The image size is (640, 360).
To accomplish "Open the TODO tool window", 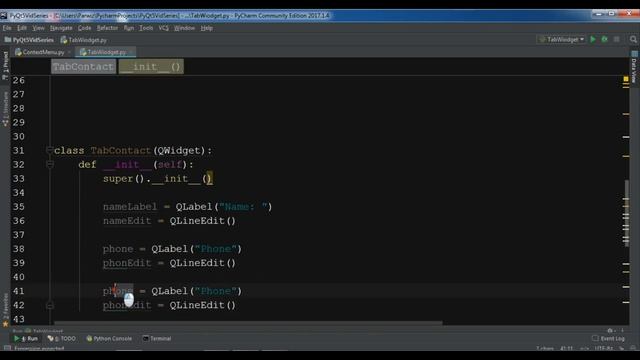I will 62,338.
